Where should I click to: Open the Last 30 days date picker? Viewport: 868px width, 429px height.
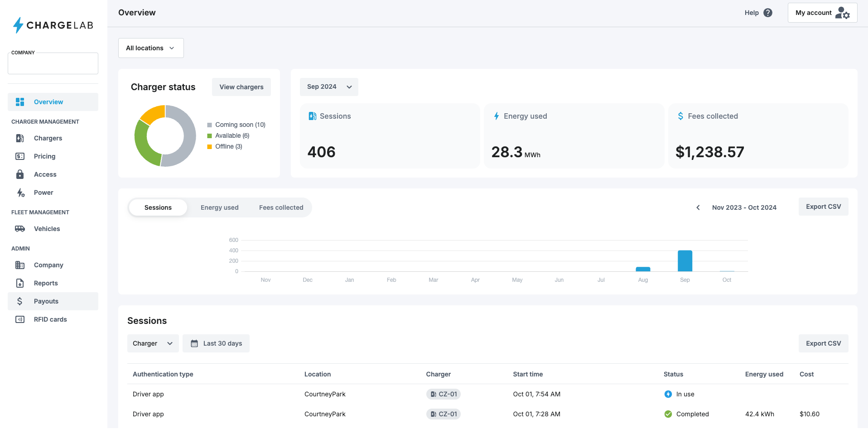[x=216, y=343]
